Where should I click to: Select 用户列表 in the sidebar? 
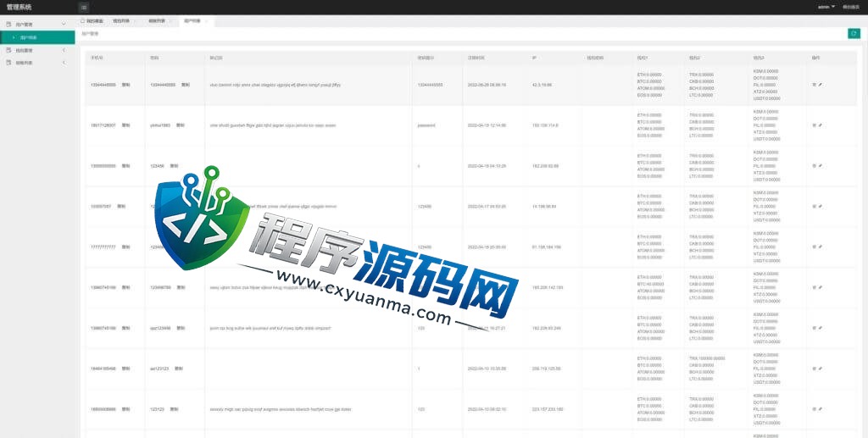[37, 37]
